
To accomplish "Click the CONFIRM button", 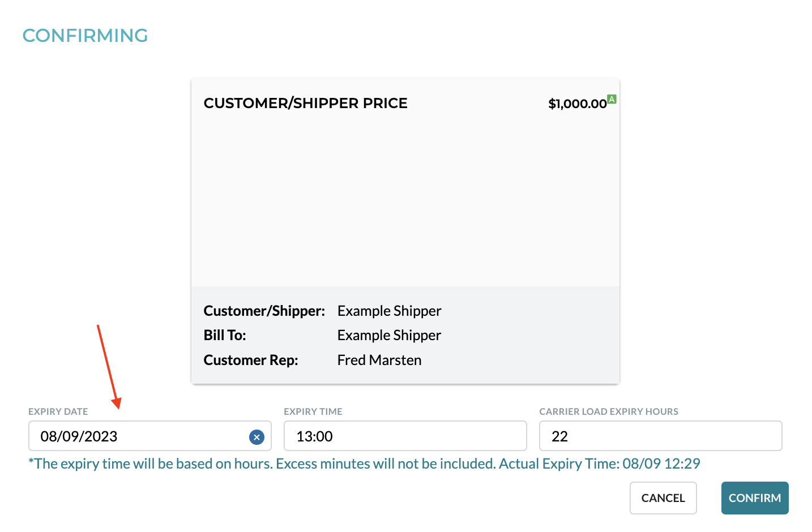I will [755, 497].
